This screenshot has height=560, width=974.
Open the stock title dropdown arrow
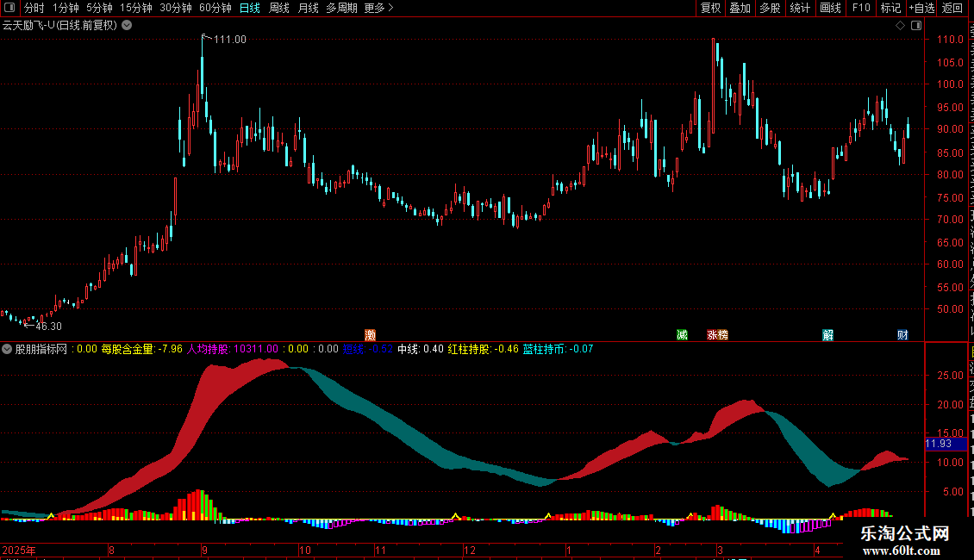[127, 26]
